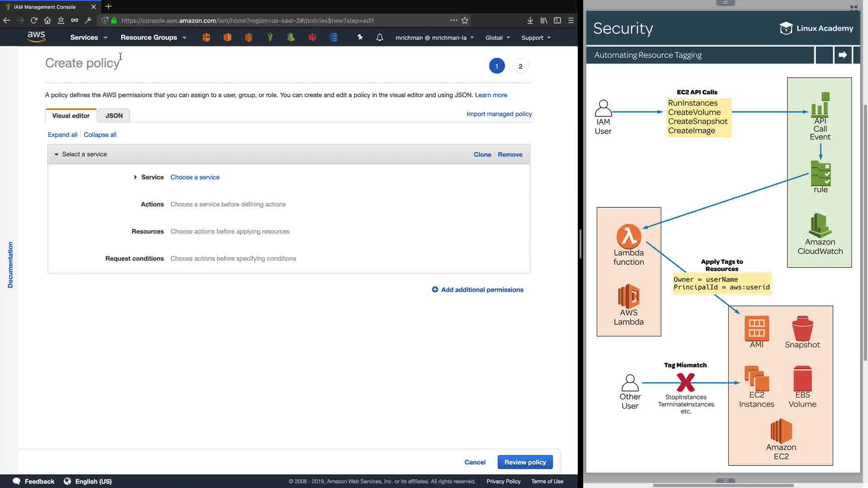Screen dimensions: 868x488
Task: Click the Choose a service link
Action: tap(195, 177)
